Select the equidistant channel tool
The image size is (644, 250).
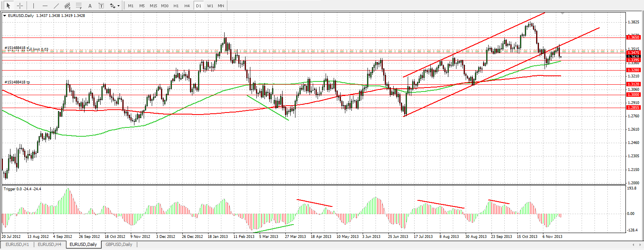68,6
